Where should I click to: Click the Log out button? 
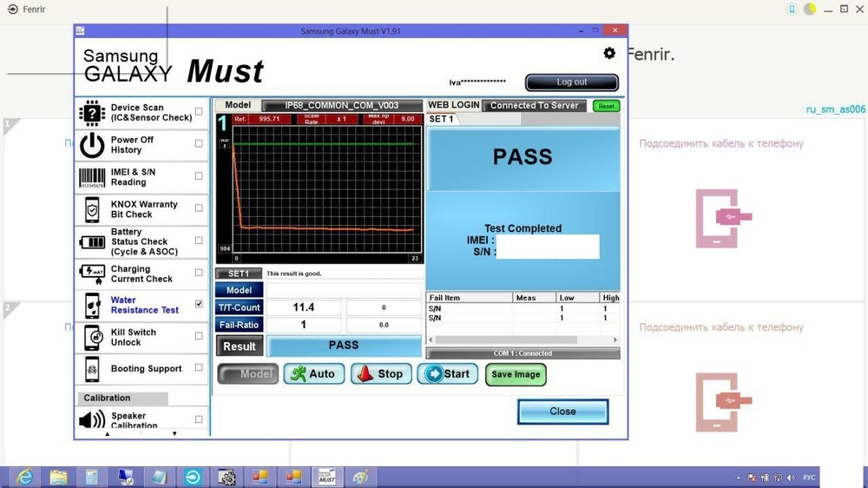571,82
